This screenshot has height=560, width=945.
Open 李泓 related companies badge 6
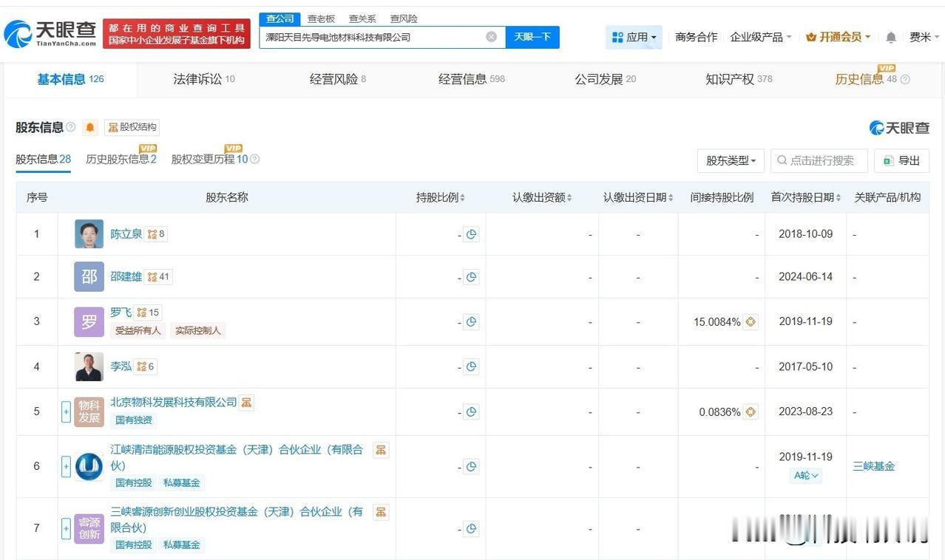146,366
